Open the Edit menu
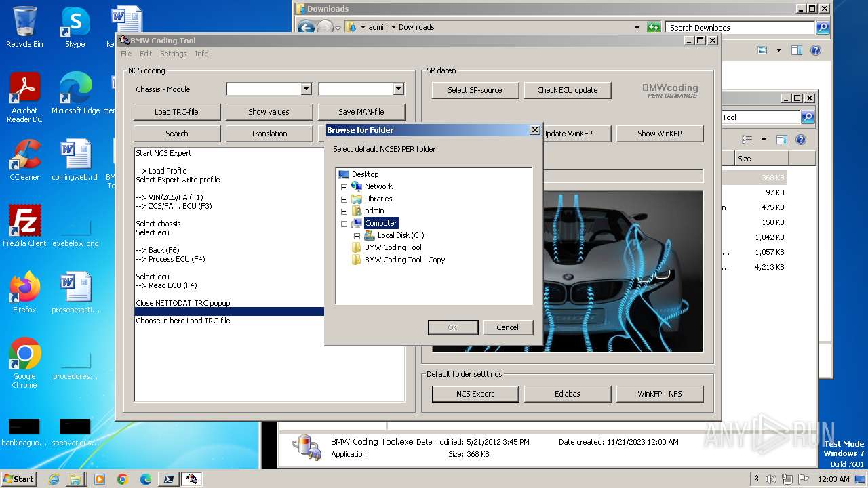 pyautogui.click(x=146, y=54)
